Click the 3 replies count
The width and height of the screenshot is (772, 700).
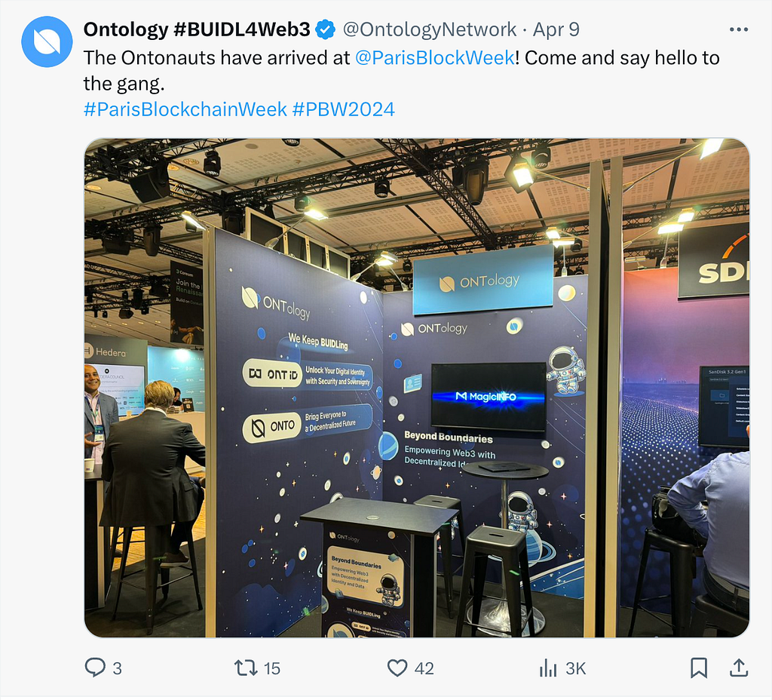(x=117, y=668)
